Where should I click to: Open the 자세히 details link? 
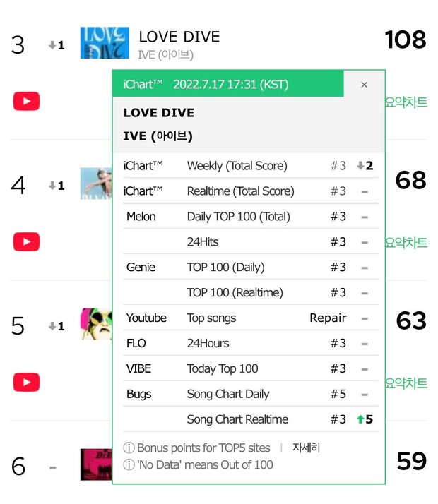tap(306, 448)
